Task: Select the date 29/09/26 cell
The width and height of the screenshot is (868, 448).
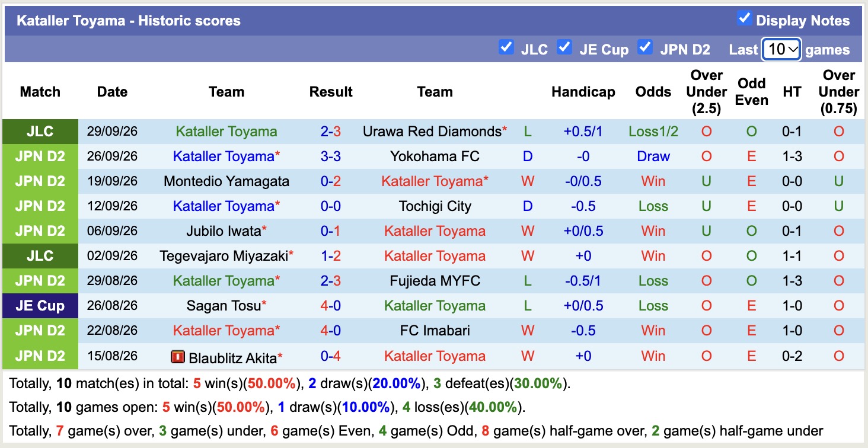Action: click(x=112, y=132)
